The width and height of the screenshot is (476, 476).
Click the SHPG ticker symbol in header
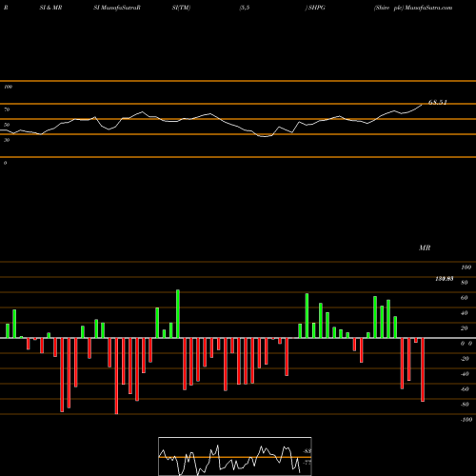[x=317, y=8]
